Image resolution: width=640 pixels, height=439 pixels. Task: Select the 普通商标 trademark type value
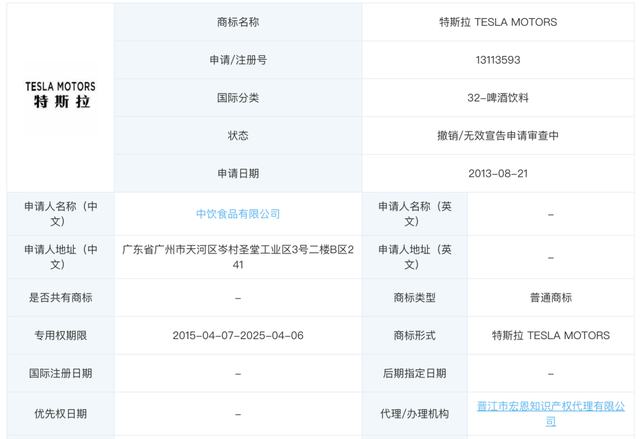[551, 298]
